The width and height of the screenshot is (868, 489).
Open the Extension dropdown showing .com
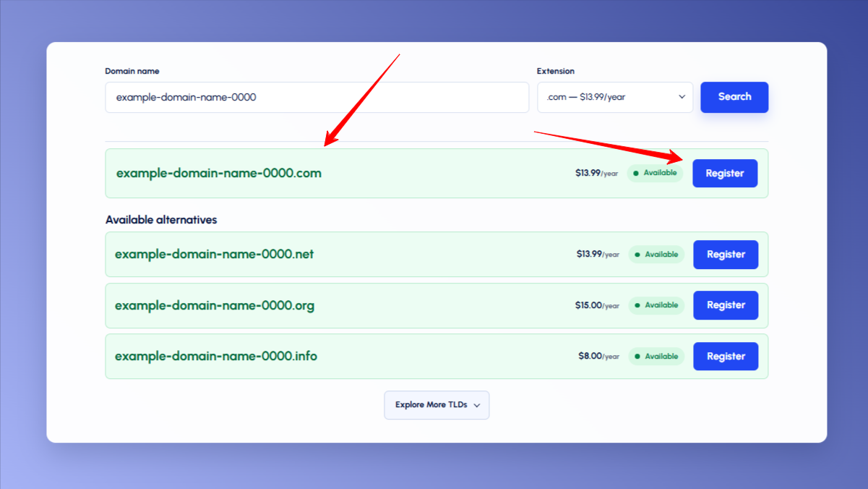coord(615,97)
